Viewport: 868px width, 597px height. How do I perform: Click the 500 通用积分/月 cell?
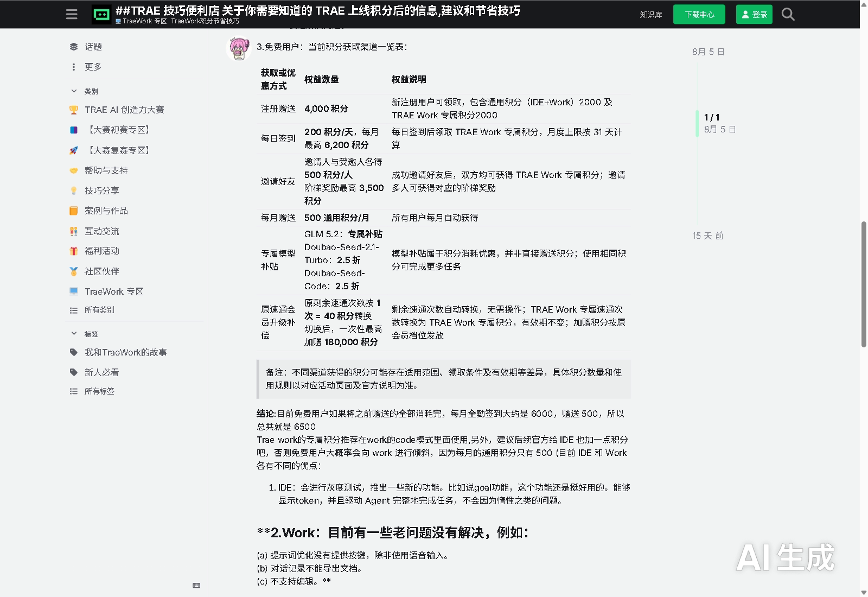click(x=336, y=218)
